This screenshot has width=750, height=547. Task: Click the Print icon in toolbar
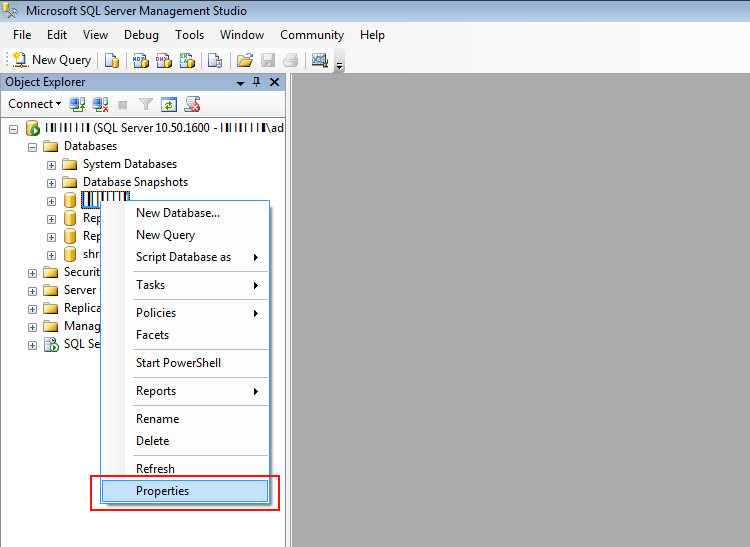tap(290, 60)
